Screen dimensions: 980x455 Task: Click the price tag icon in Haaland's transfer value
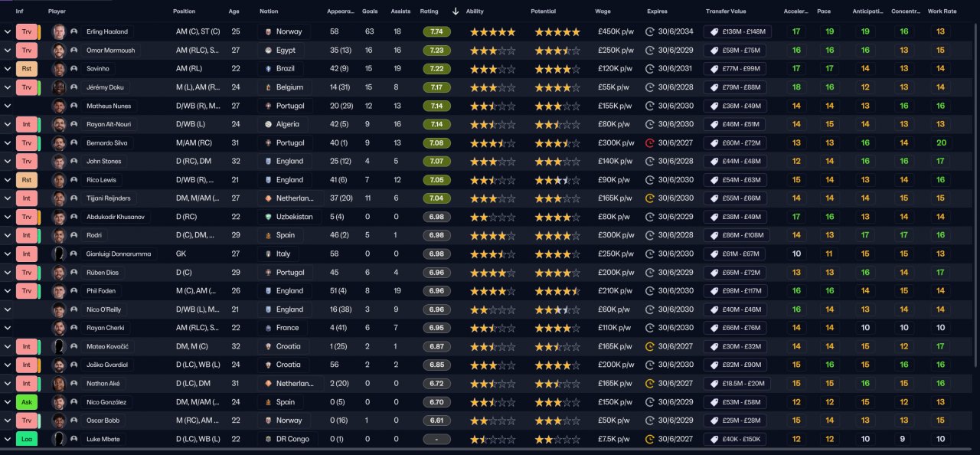point(714,32)
